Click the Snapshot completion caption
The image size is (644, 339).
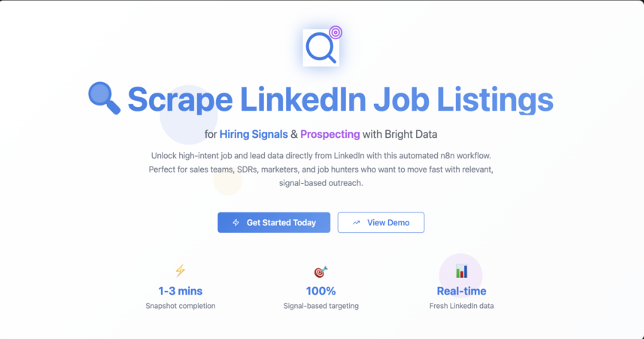tap(181, 306)
